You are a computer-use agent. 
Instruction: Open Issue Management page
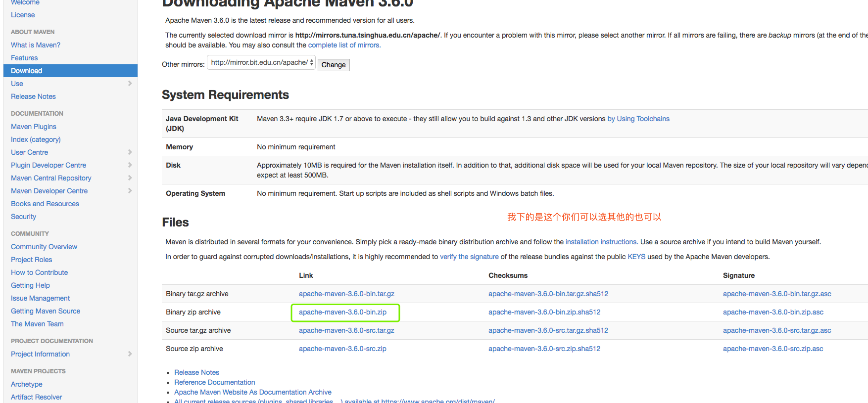40,298
